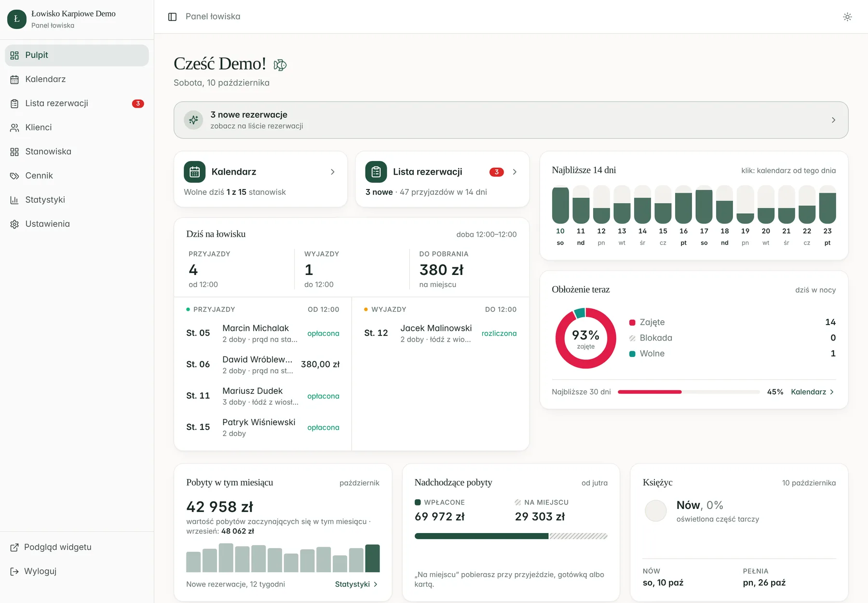Open Marcin Michalak St. 05 arrival

click(263, 333)
